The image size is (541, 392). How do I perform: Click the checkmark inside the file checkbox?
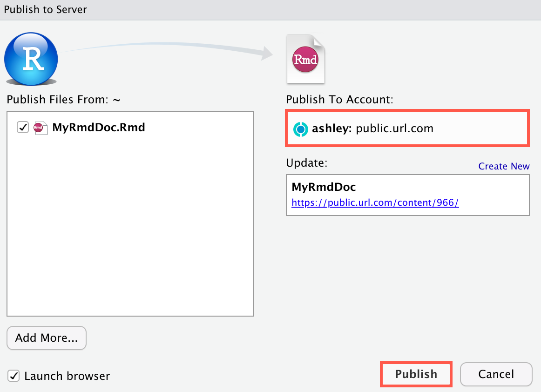pos(22,127)
